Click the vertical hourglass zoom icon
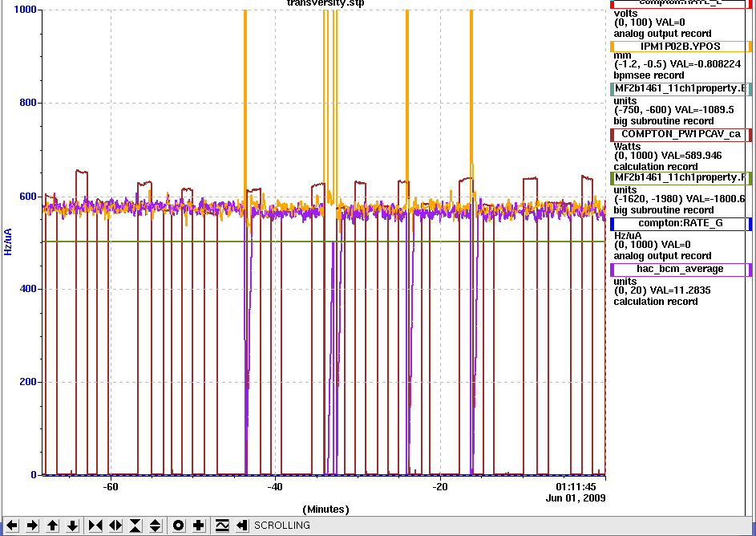The width and height of the screenshot is (756, 536). [x=135, y=526]
